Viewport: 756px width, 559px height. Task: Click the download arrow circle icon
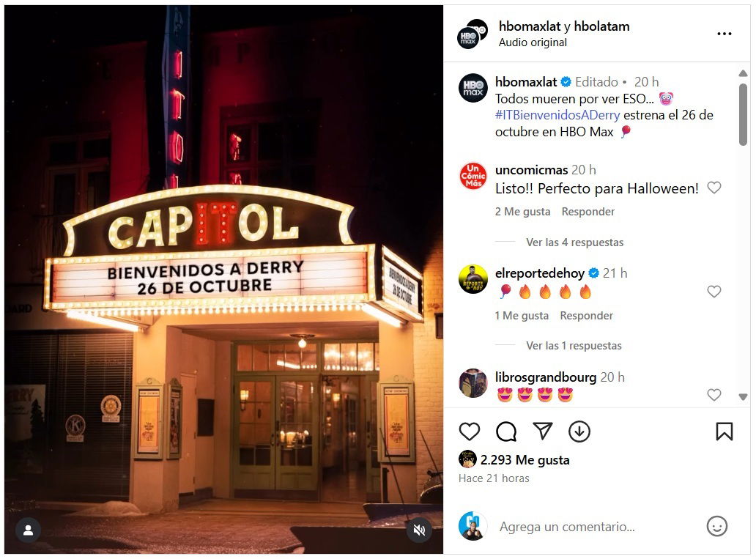pyautogui.click(x=579, y=432)
